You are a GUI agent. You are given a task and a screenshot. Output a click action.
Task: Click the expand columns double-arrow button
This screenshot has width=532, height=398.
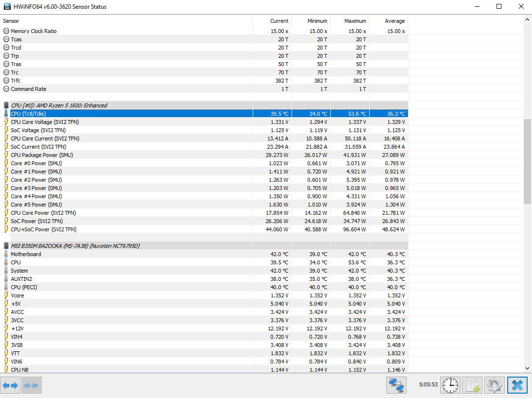coord(10,385)
